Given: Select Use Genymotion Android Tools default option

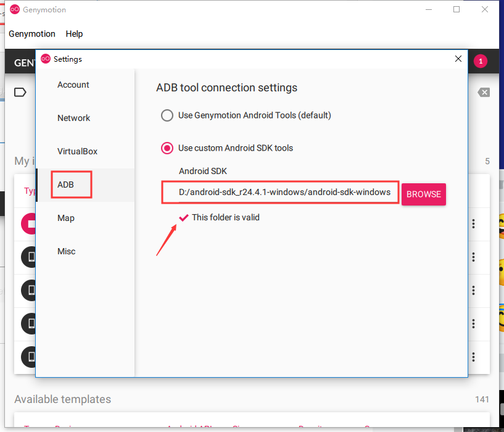Looking at the screenshot, I should click(x=167, y=115).
